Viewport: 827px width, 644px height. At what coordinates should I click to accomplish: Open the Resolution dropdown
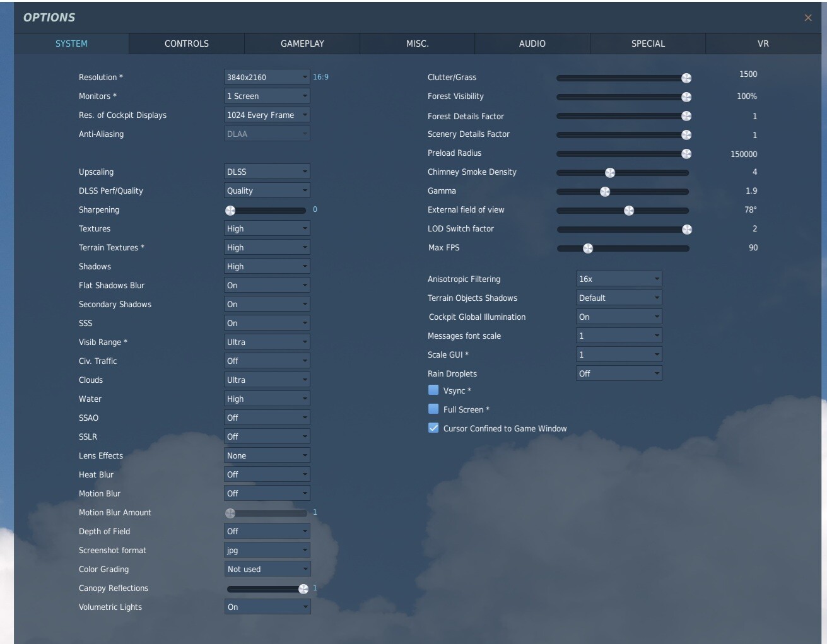(x=267, y=77)
